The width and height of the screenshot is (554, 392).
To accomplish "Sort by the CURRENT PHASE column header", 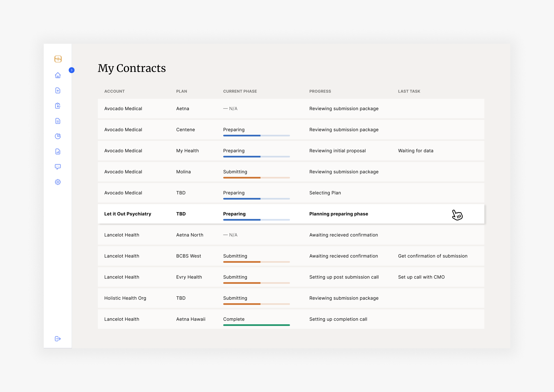I will click(x=240, y=91).
